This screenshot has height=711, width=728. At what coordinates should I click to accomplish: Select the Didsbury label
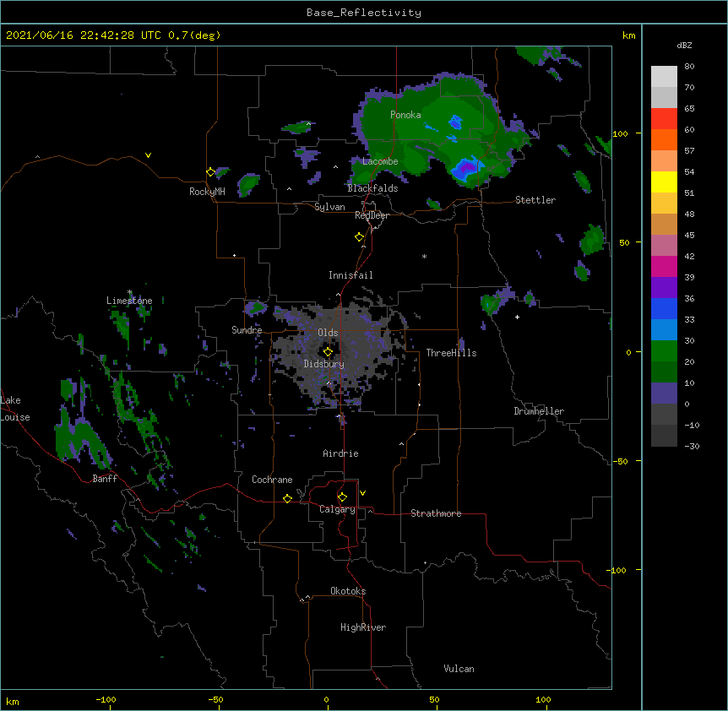[x=324, y=364]
